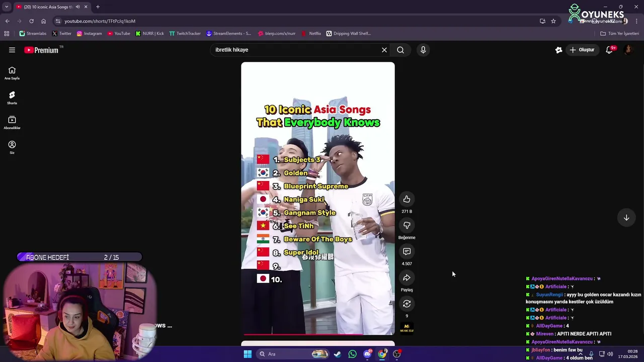Go back with the browser back arrow
The image size is (644, 362).
tap(7, 21)
